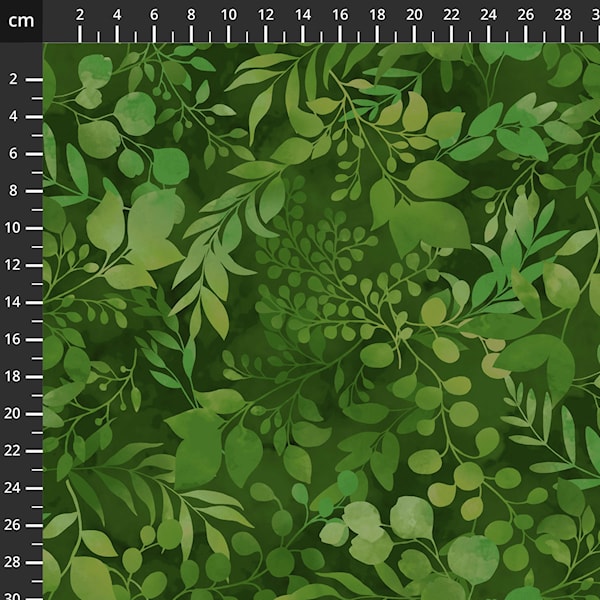Select the 2 mark on the horizontal ruler
This screenshot has height=600, width=600.
pos(80,15)
